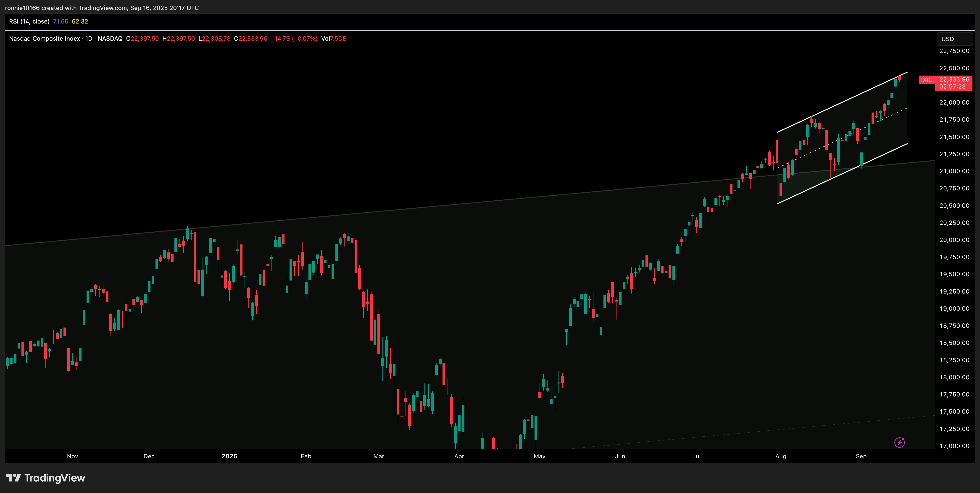Select the RSI (14, close) indicator title
The width and height of the screenshot is (980, 493).
click(29, 21)
